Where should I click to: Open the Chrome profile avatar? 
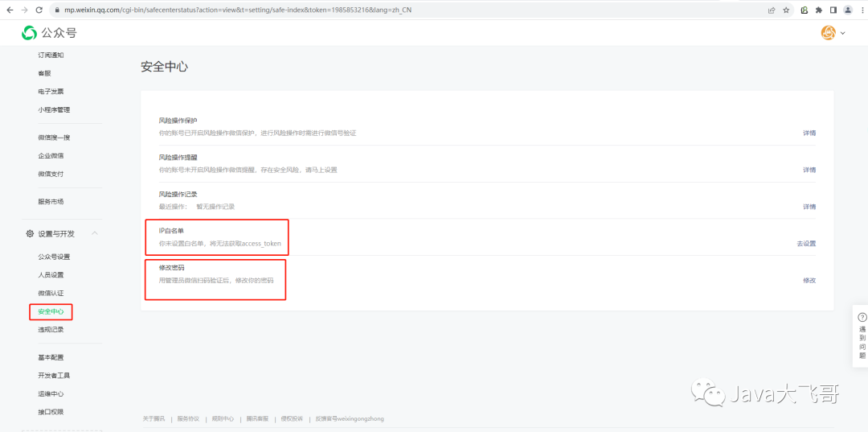pos(848,10)
